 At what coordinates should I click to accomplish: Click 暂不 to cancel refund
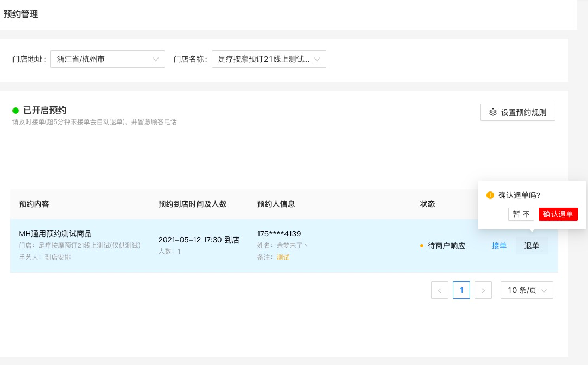521,214
